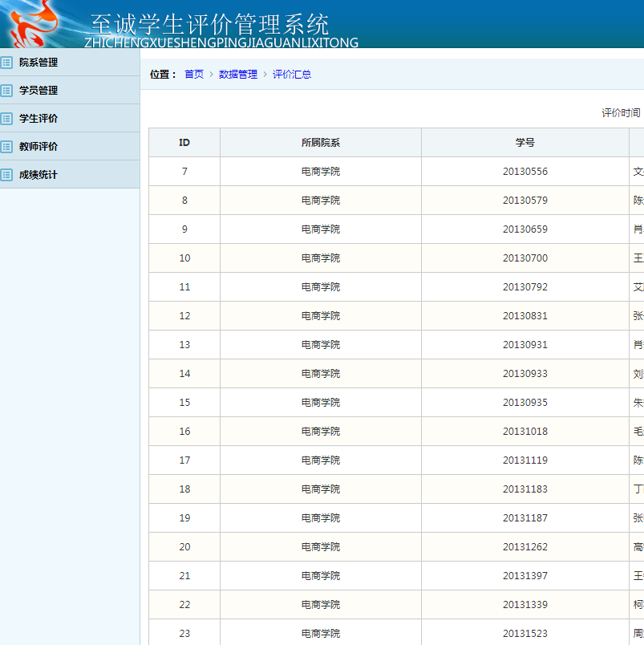Click ID cell 18

(x=184, y=489)
